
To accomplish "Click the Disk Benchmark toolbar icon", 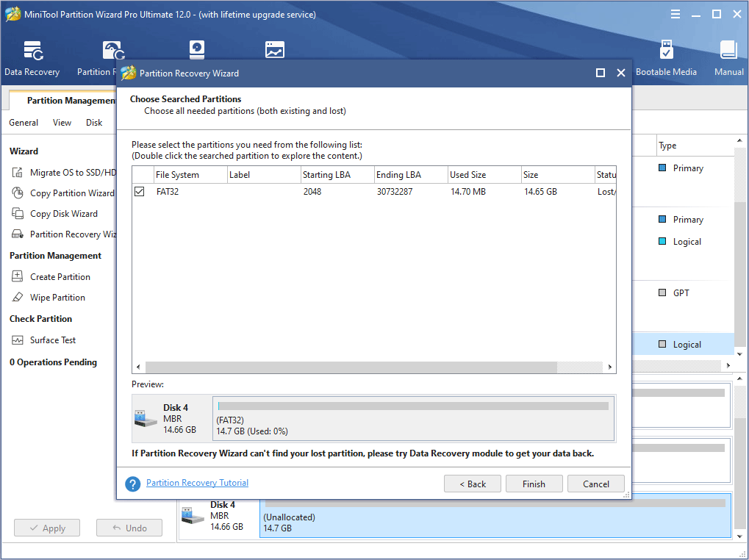I will [x=197, y=50].
